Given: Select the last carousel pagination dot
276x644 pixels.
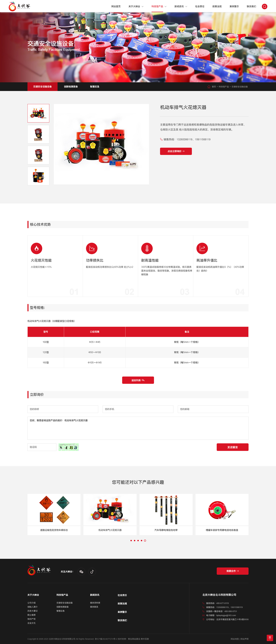Looking at the screenshot, I should point(145,540).
